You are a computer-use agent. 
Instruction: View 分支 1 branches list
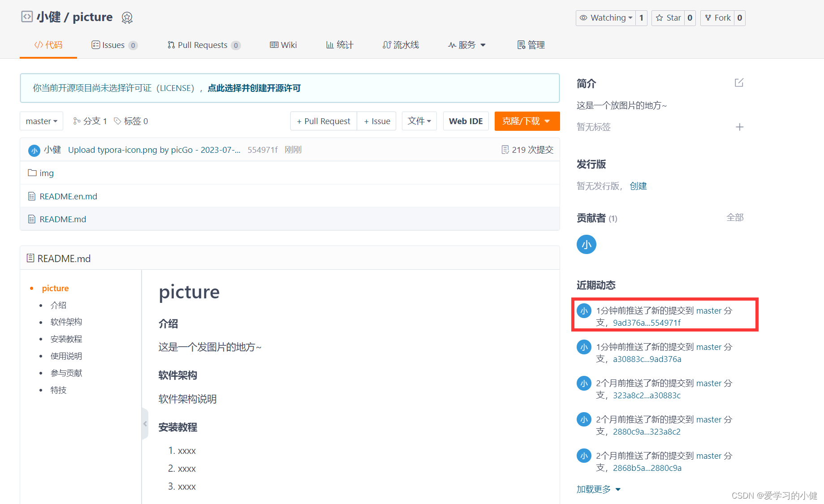point(90,121)
